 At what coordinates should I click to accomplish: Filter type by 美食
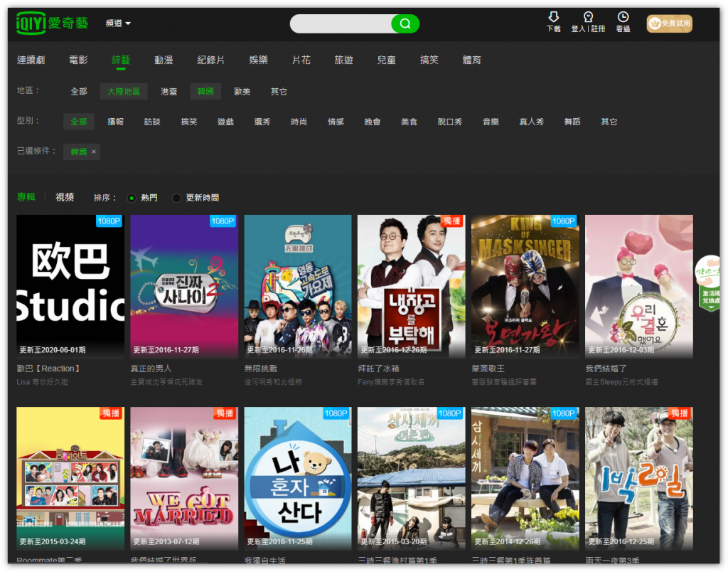click(x=409, y=122)
